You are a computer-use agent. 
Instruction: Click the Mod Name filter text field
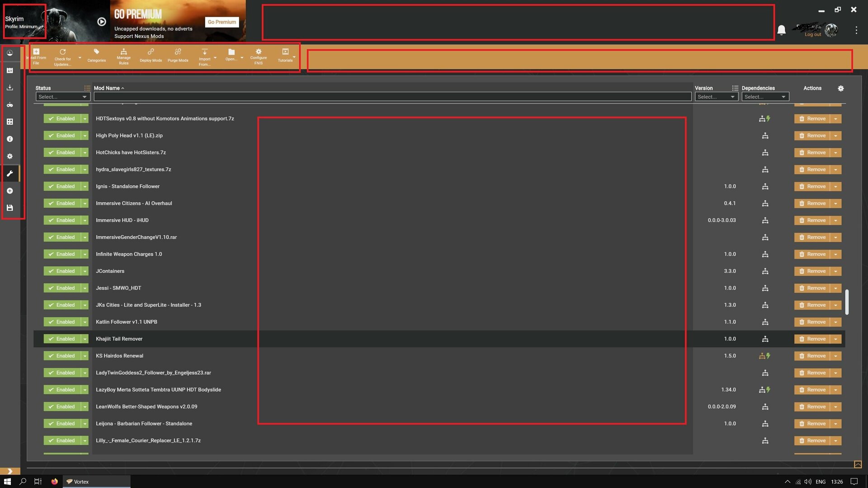(392, 97)
